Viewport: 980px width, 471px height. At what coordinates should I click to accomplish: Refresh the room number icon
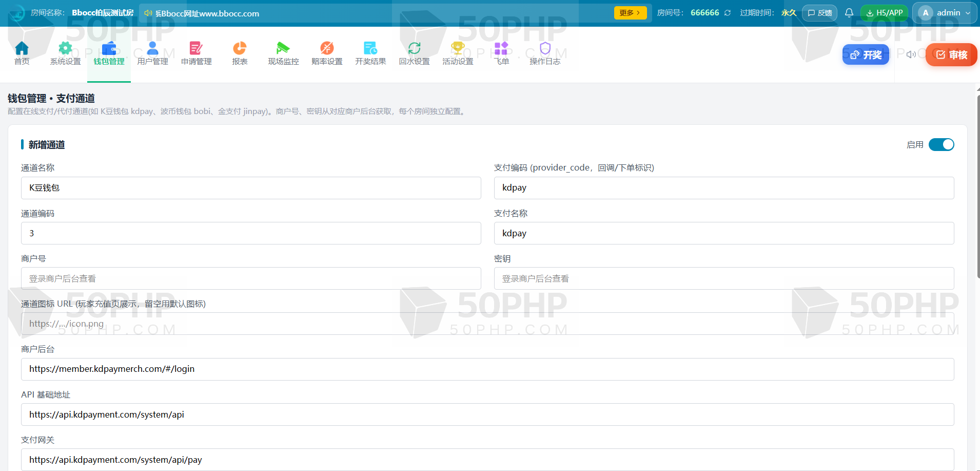(728, 13)
